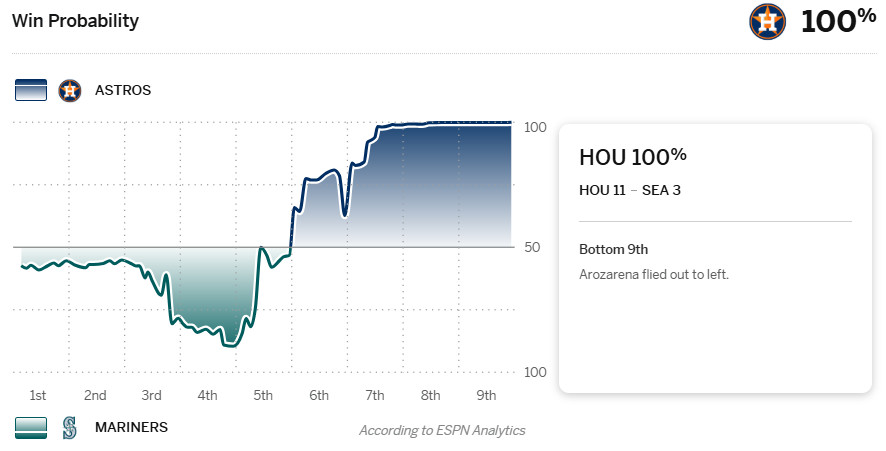Click the Win Probability heading
Image resolution: width=886 pixels, height=451 pixels.
75,21
